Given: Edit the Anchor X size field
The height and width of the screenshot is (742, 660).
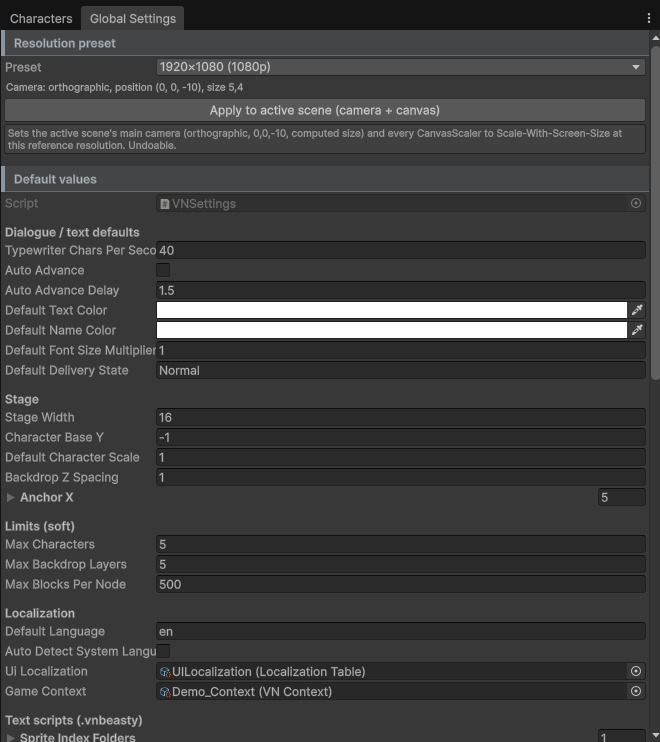Looking at the screenshot, I should 622,497.
